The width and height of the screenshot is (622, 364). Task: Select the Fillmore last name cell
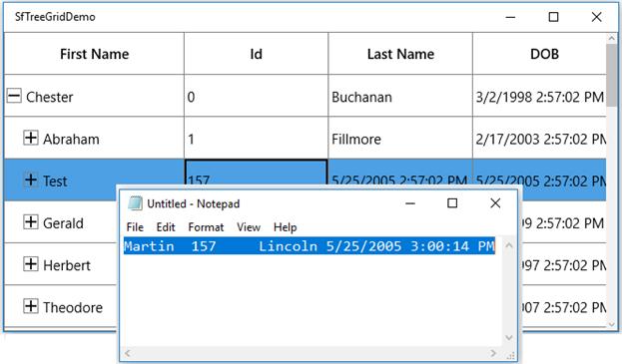click(x=400, y=139)
